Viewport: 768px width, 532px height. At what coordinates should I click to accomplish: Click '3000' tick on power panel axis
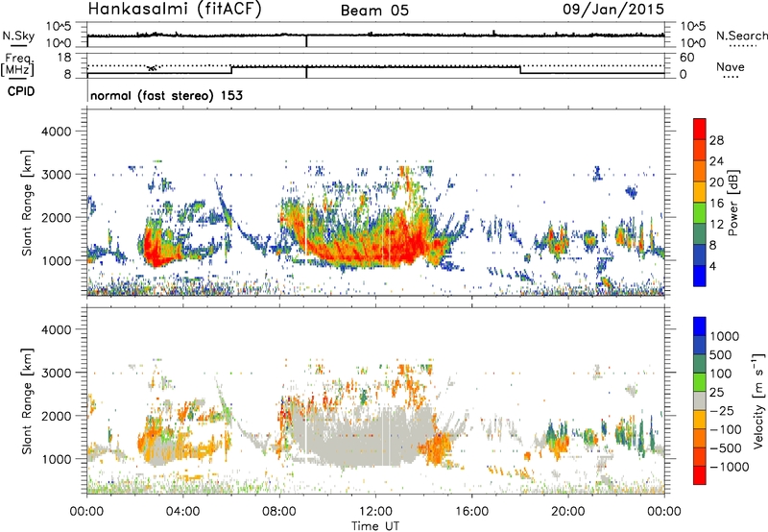click(x=56, y=175)
